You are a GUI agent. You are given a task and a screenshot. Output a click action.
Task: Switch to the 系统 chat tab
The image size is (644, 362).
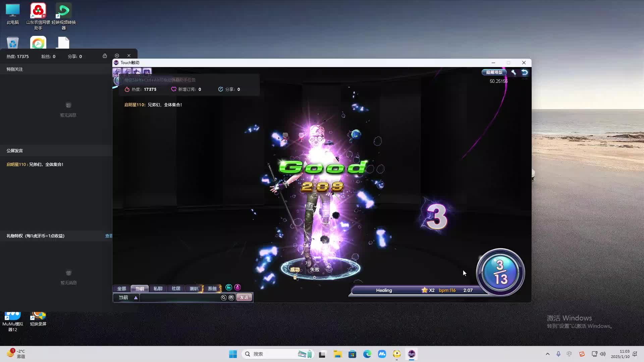tap(212, 289)
